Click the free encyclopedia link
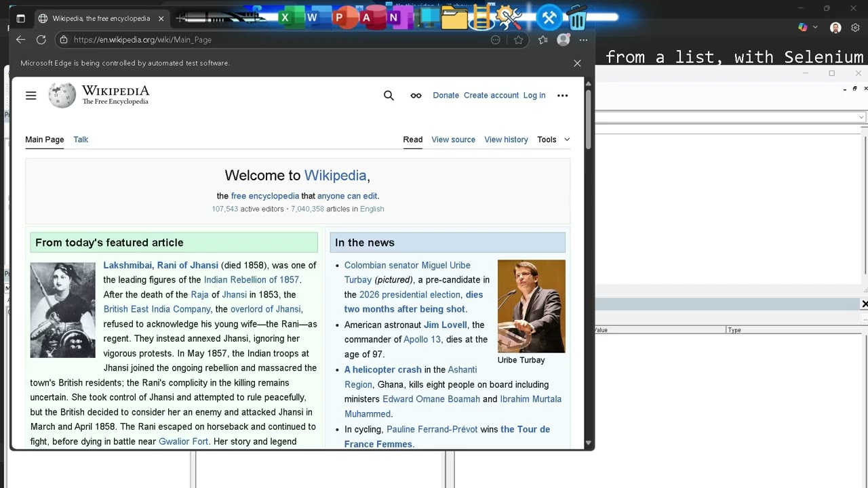The width and height of the screenshot is (868, 488). coord(264,196)
